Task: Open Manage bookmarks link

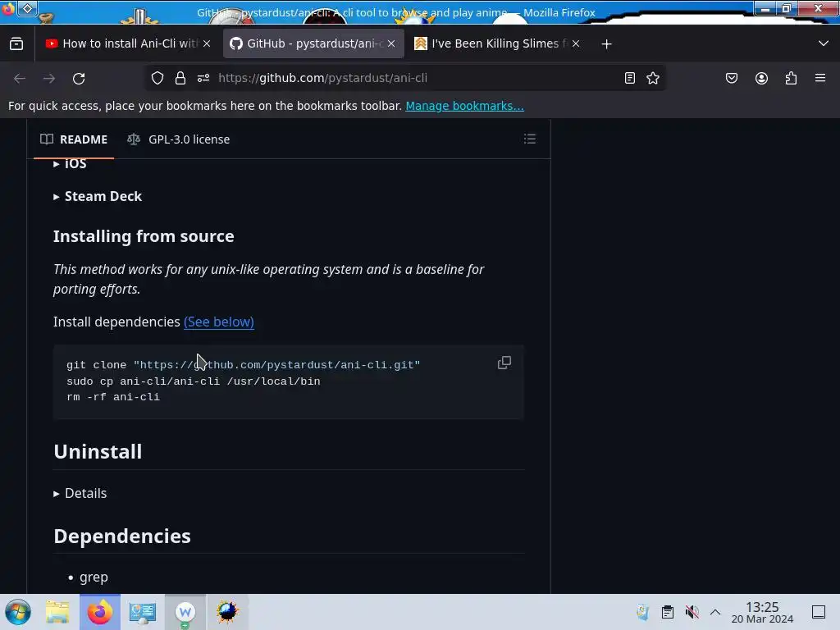Action: pos(464,106)
